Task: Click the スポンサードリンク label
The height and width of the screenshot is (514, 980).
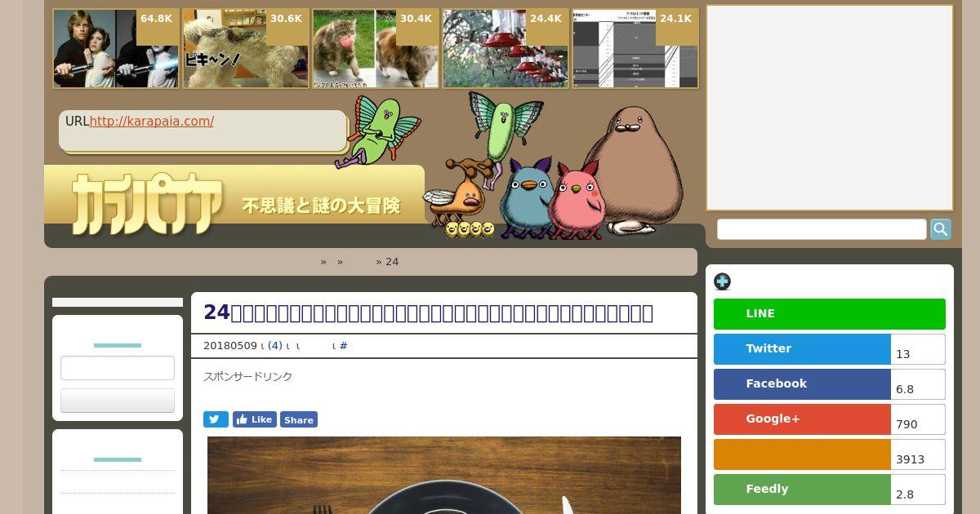Action: click(247, 377)
